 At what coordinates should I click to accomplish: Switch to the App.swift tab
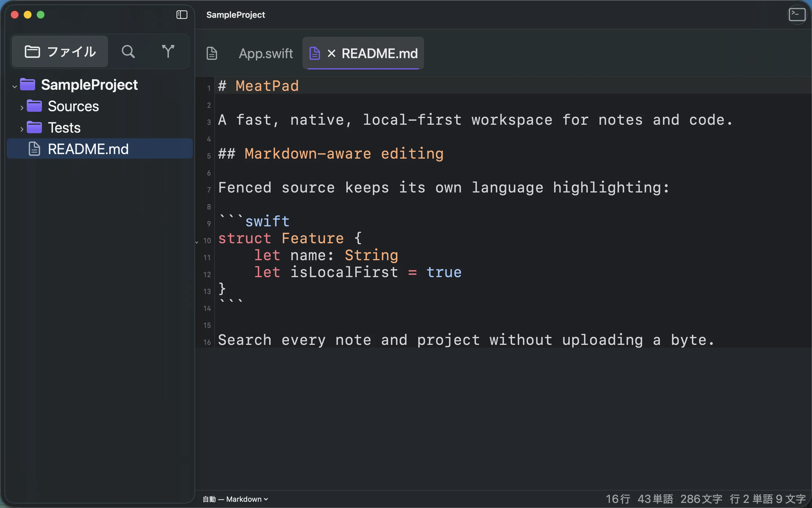[266, 53]
